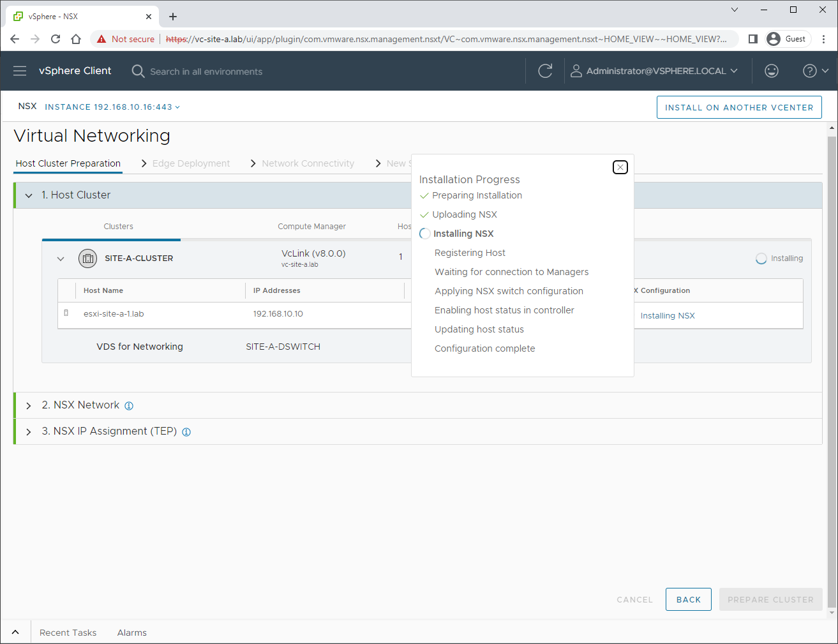Click the global refresh icon

click(545, 71)
